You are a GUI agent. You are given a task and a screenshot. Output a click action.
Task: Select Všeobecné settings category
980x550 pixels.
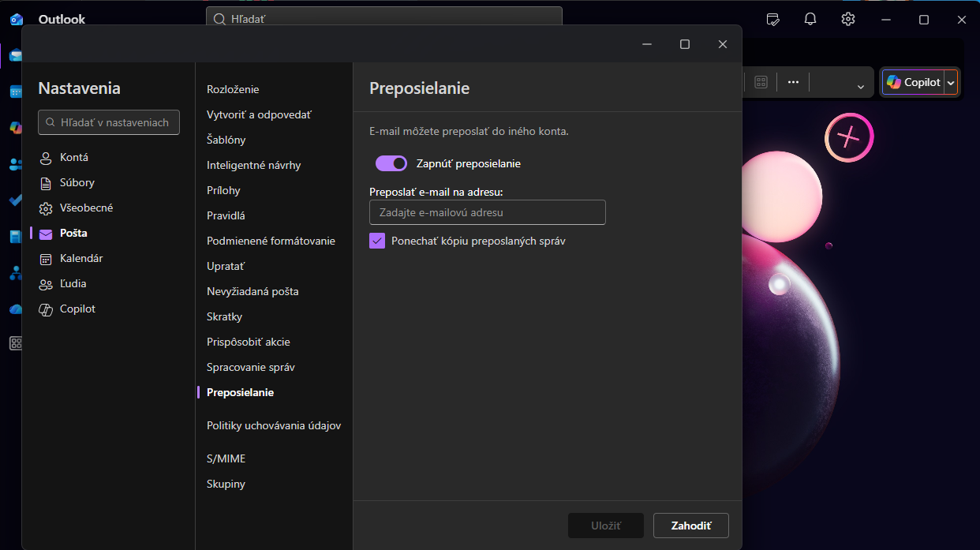86,208
